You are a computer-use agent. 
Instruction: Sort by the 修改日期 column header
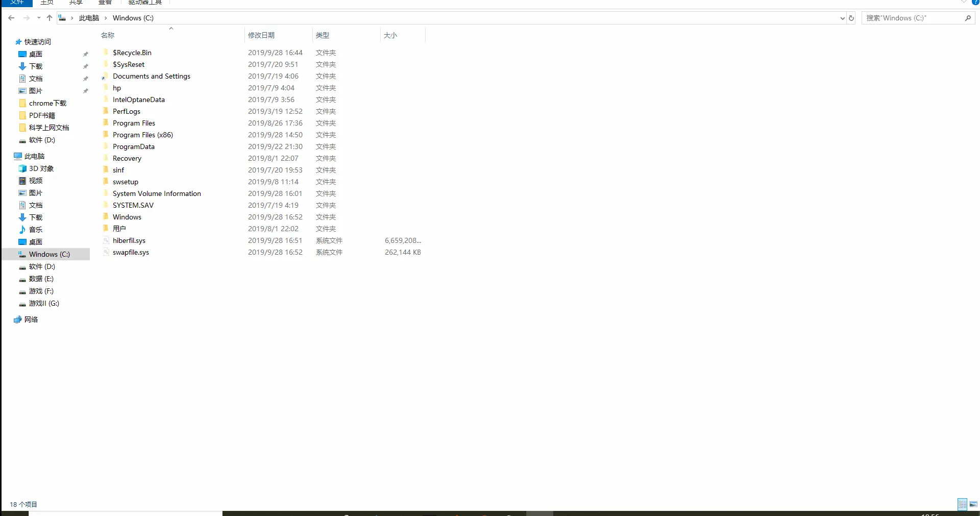(262, 35)
